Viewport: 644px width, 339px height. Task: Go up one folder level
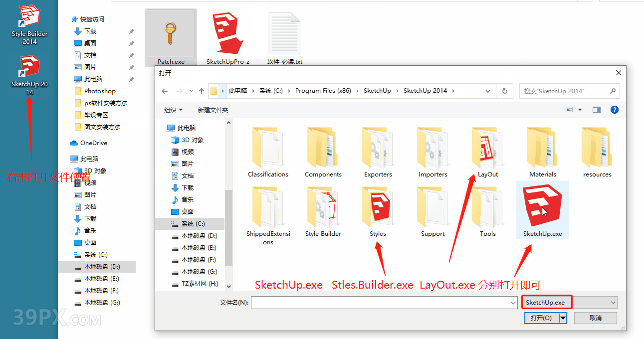click(x=202, y=91)
